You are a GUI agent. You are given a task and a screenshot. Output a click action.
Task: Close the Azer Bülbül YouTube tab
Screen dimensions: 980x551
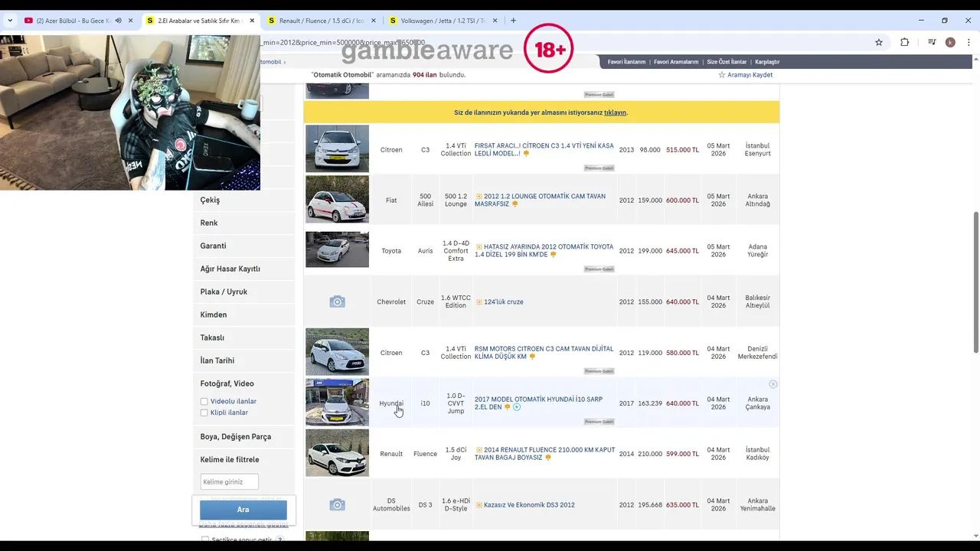[130, 21]
